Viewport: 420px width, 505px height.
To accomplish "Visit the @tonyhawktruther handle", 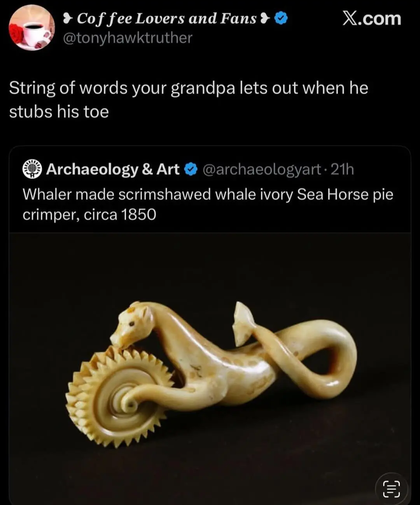I will tap(128, 38).
